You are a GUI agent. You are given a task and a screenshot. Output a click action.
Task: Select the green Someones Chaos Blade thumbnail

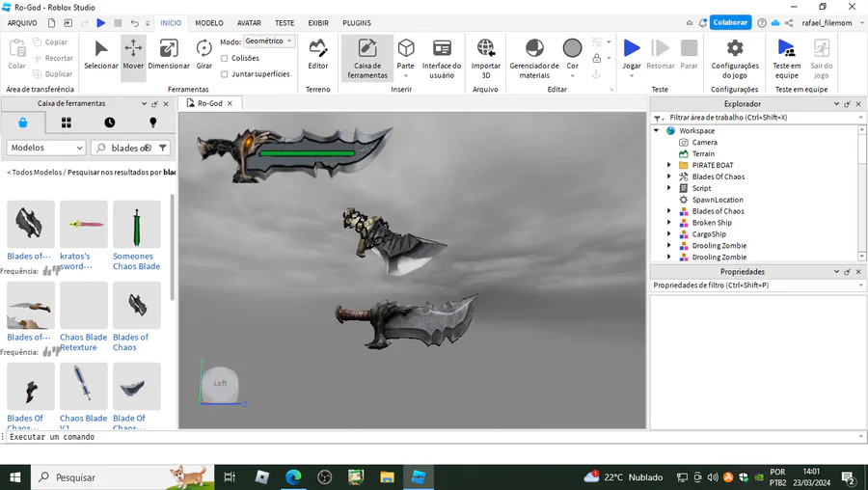point(137,224)
